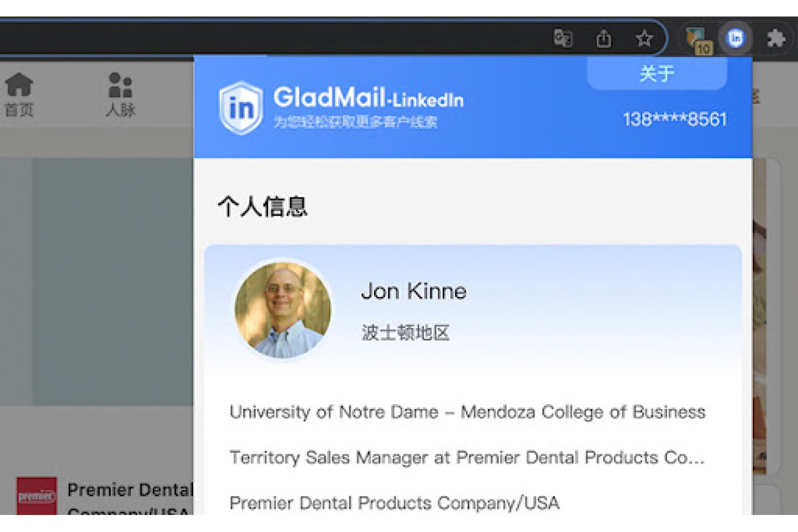Click the GladMail shield logo
The image size is (798, 532).
pos(241,108)
